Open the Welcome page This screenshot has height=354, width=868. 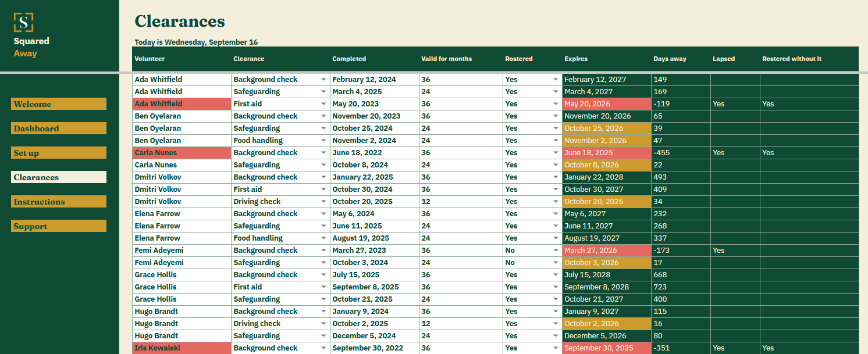pyautogui.click(x=59, y=104)
